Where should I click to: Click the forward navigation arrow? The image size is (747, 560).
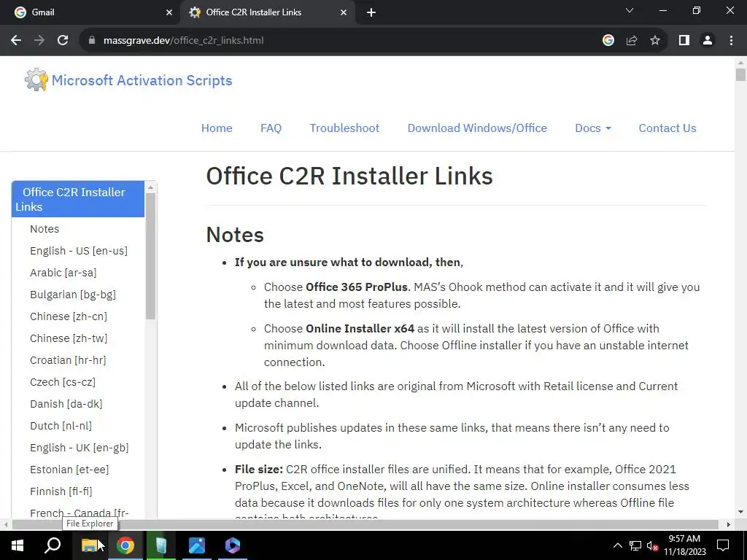click(39, 41)
